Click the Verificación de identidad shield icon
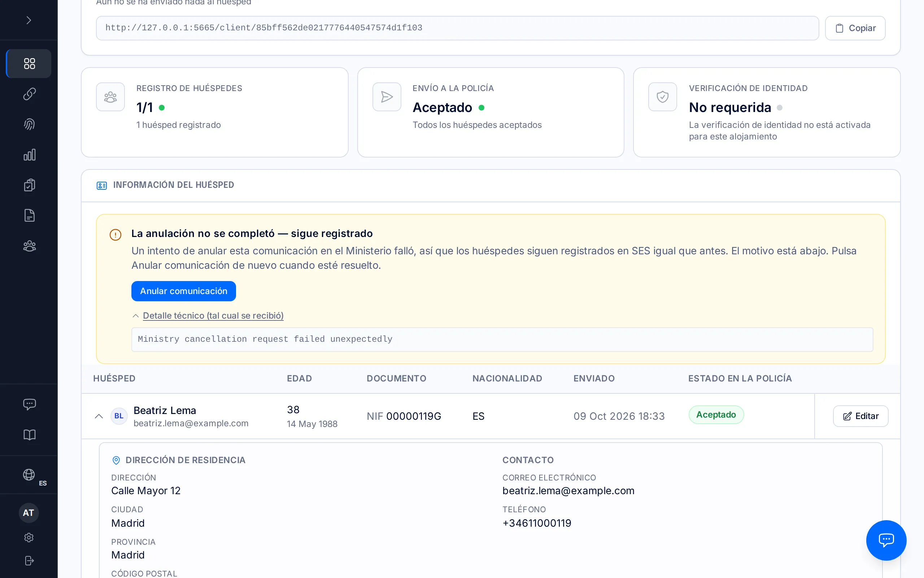This screenshot has height=578, width=924. 662,97
